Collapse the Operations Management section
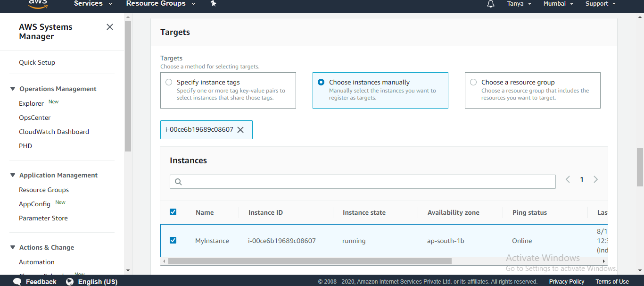This screenshot has width=644, height=286. 13,89
